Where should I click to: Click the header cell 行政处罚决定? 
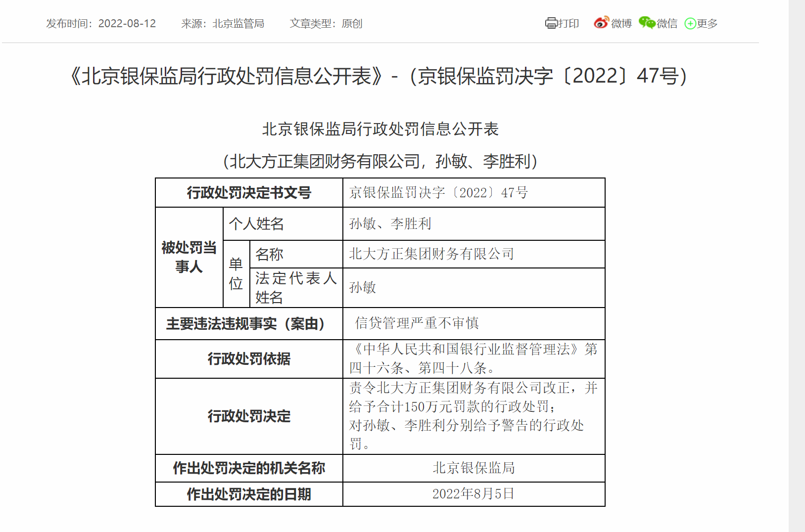249,416
